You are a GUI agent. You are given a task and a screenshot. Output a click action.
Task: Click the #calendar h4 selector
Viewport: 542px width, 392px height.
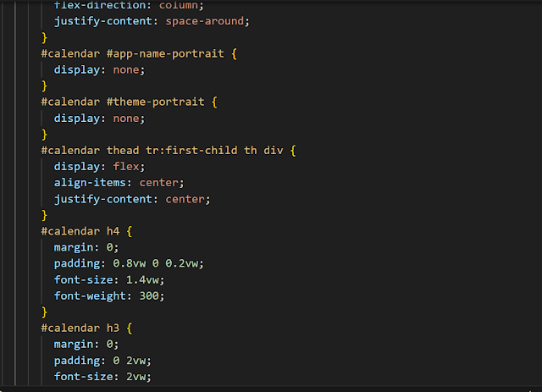(x=80, y=231)
